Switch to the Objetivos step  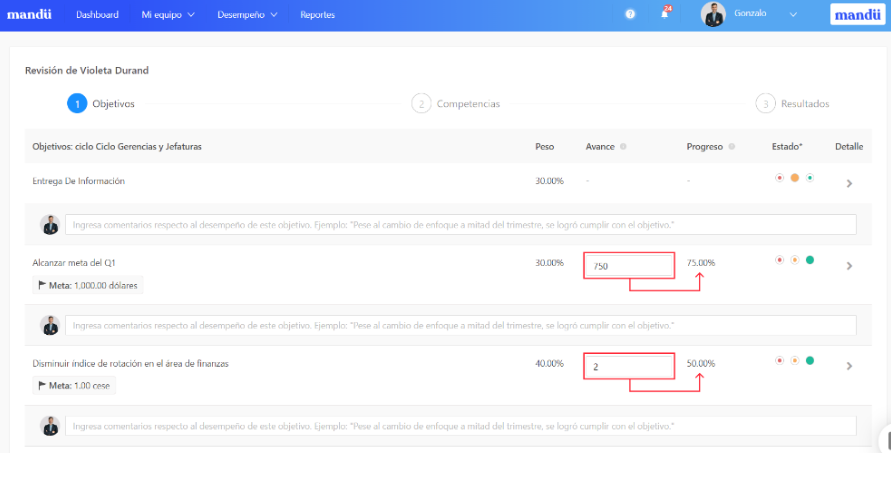[x=114, y=104]
